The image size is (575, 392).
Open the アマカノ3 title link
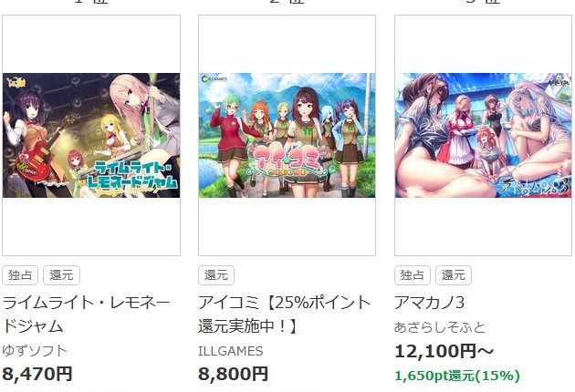pos(429,303)
